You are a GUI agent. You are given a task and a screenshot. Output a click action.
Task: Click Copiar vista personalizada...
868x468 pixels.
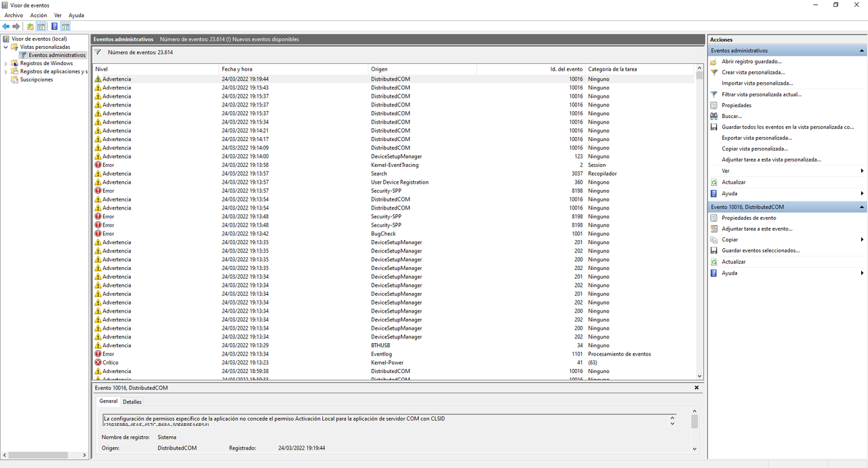coord(755,149)
